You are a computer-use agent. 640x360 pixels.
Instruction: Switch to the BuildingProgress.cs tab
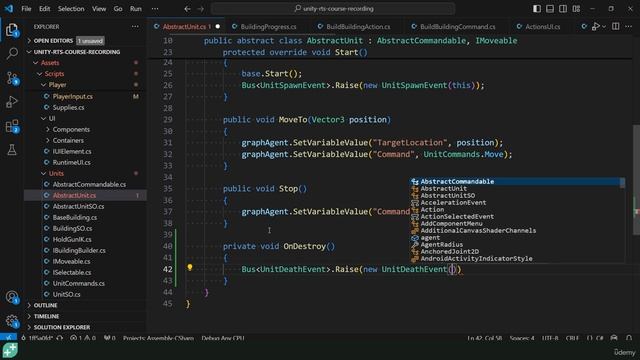tap(268, 27)
